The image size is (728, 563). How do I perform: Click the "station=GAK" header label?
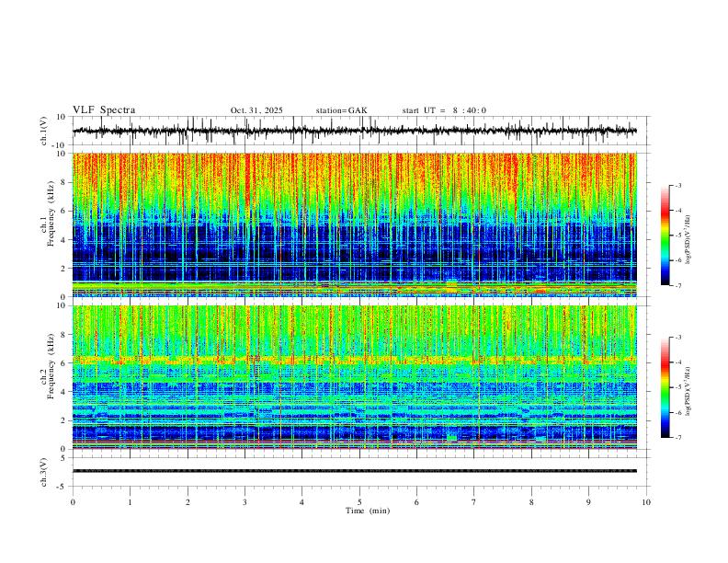pyautogui.click(x=341, y=110)
